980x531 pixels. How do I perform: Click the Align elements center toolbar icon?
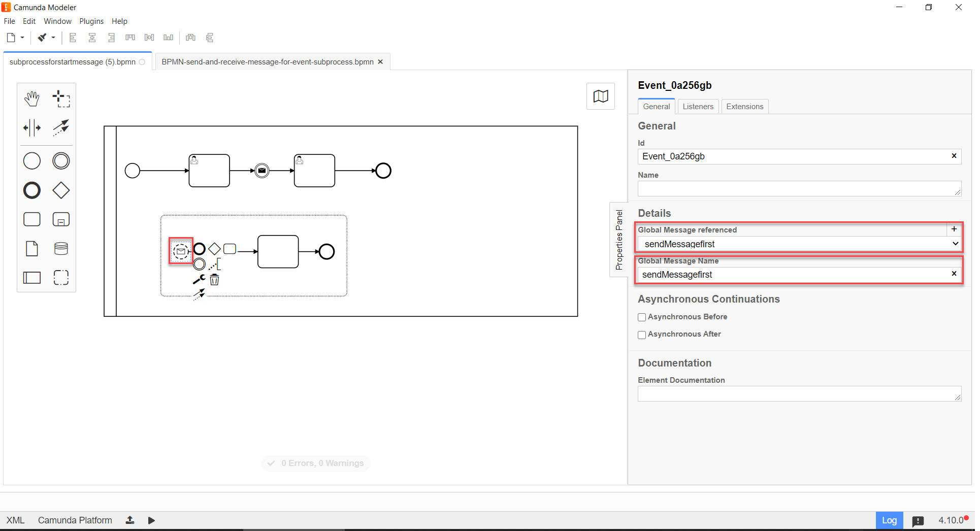92,38
